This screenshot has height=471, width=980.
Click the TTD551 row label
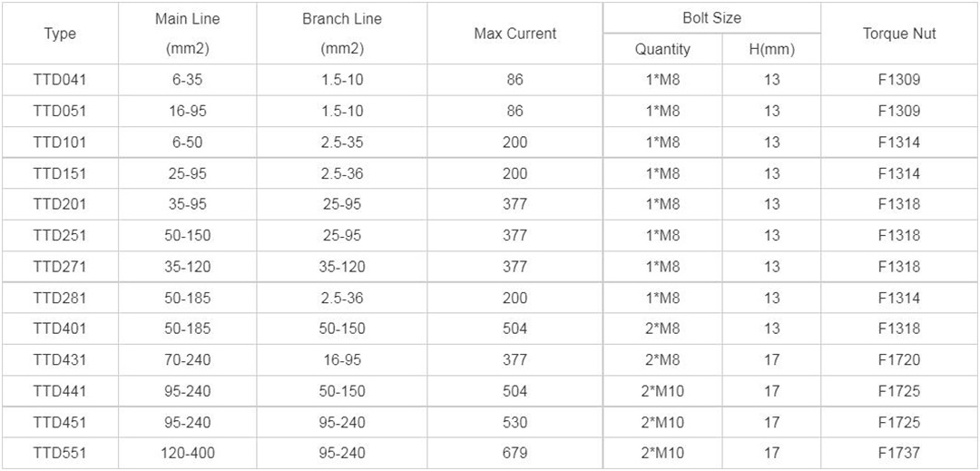point(60,453)
